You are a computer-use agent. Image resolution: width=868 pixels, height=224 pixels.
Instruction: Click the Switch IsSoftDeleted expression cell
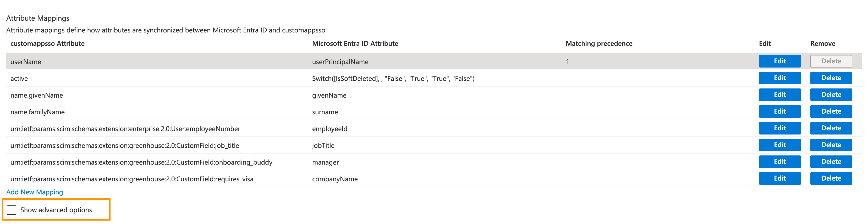coord(393,79)
